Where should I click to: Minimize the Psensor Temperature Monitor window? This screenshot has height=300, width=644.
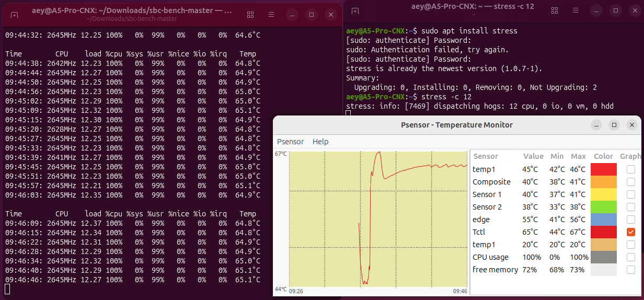pos(596,125)
